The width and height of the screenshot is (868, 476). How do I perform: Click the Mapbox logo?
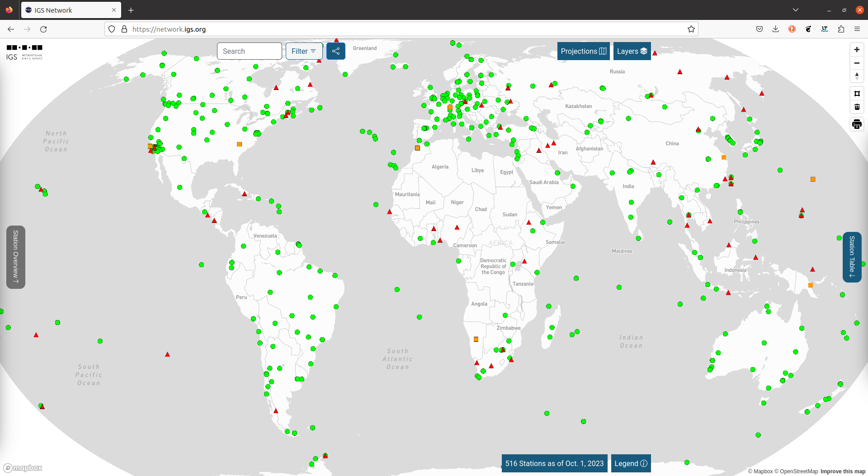pyautogui.click(x=23, y=468)
